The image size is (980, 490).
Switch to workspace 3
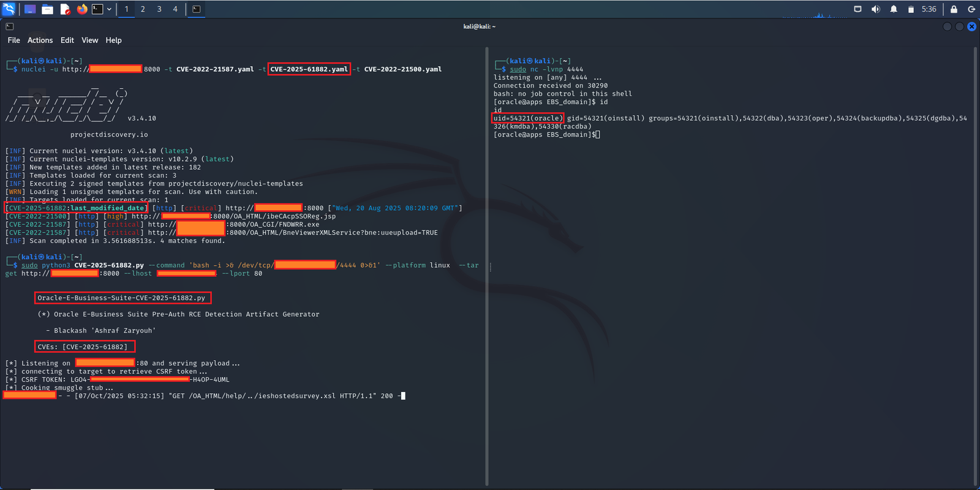159,9
